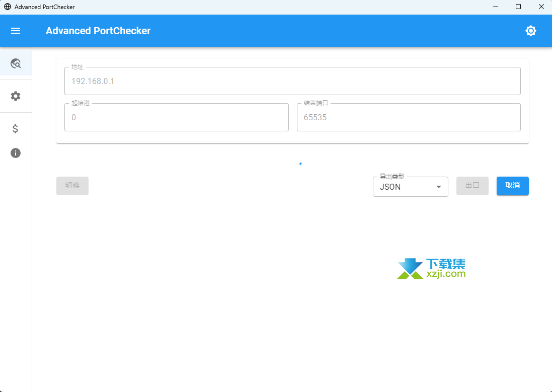Click the 取消 cancel button
The width and height of the screenshot is (552, 392).
tap(513, 186)
